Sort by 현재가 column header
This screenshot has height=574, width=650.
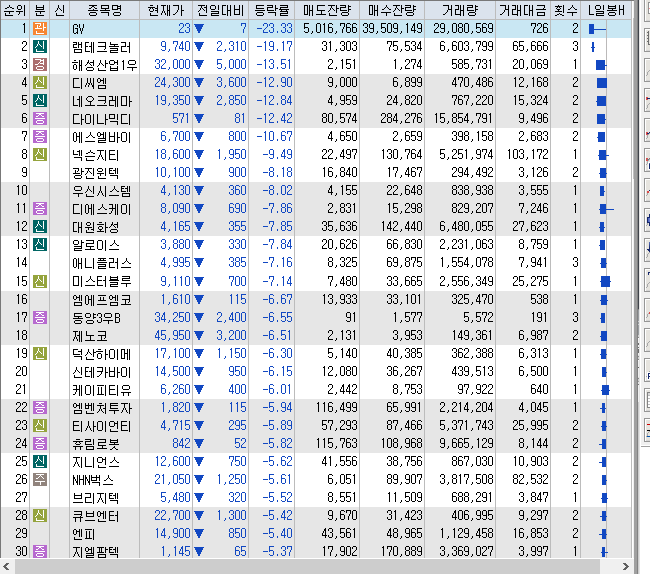166,10
